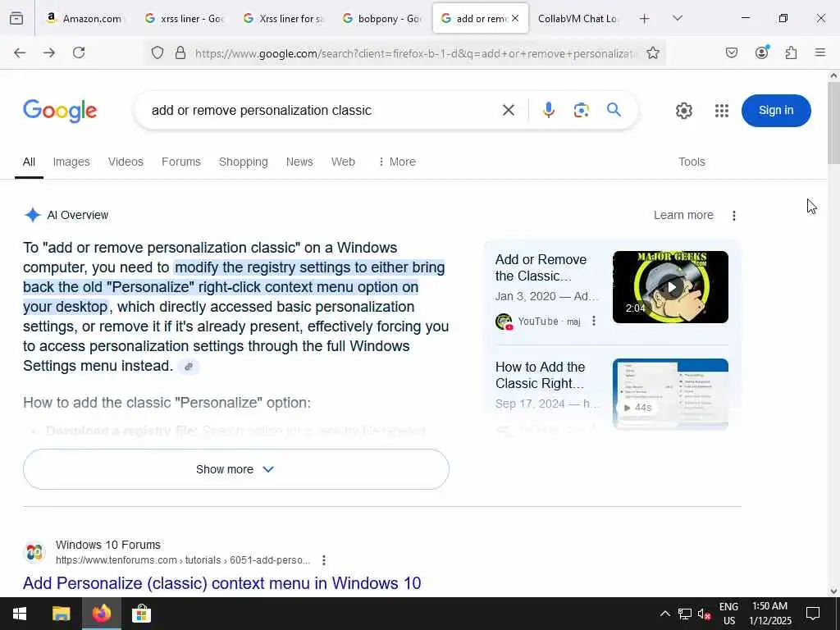This screenshot has width=840, height=630.
Task: Close the add or remove tab
Action: click(x=515, y=18)
